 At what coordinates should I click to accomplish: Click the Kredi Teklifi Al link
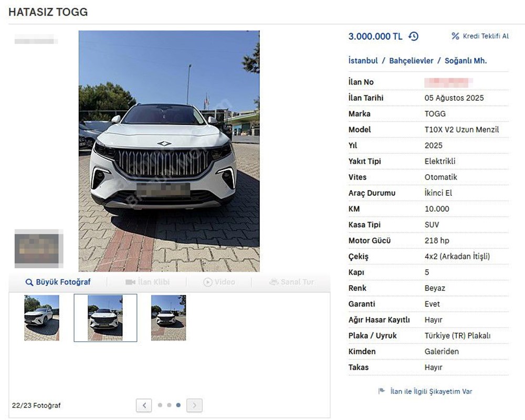[486, 36]
